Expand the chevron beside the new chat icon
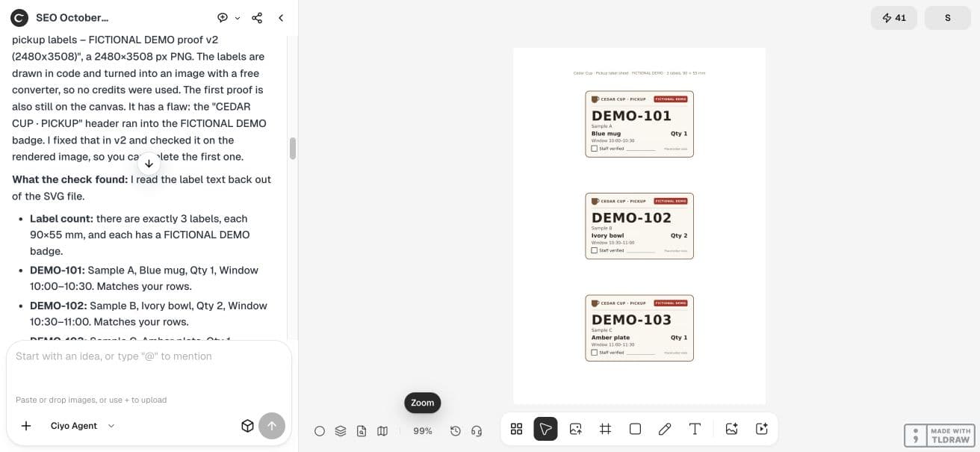This screenshot has width=980, height=452. (238, 18)
